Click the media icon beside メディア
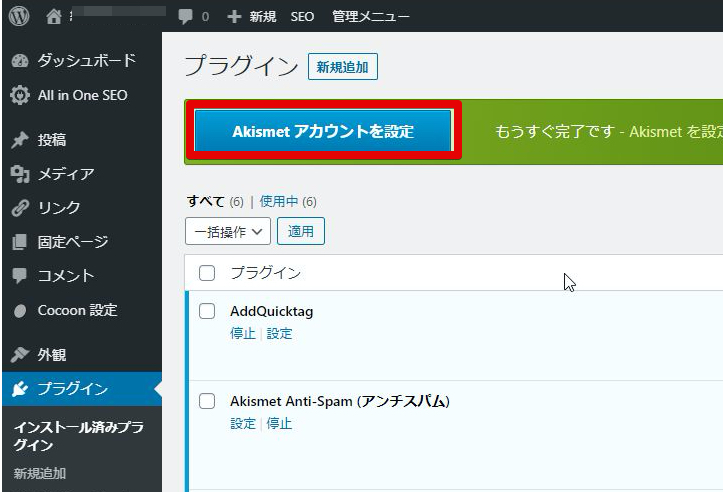The height and width of the screenshot is (492, 723). (20, 174)
